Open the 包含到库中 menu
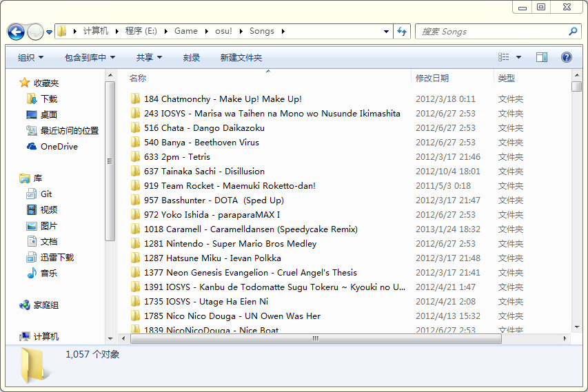Image resolution: width=588 pixels, height=392 pixels. click(90, 58)
